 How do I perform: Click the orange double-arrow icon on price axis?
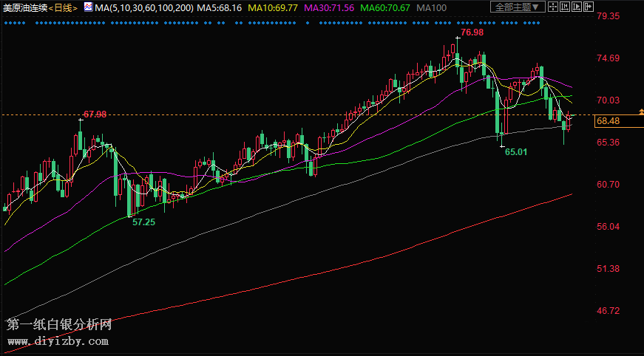coord(640,112)
